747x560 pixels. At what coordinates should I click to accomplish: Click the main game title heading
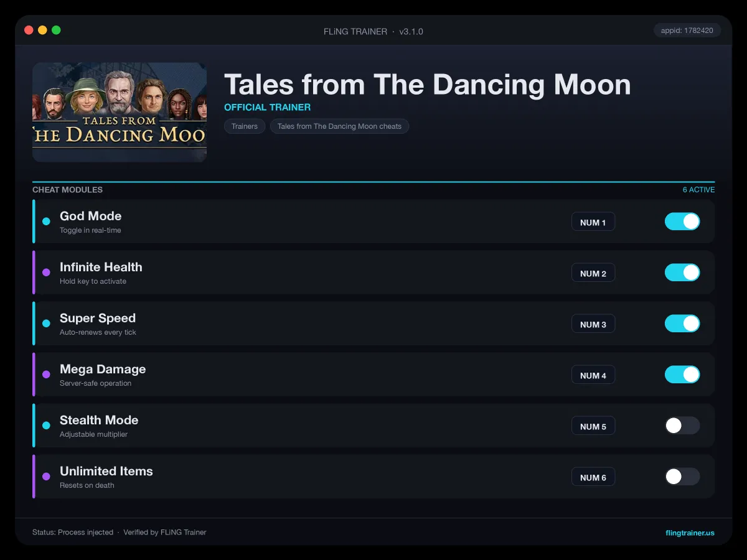[x=428, y=85]
